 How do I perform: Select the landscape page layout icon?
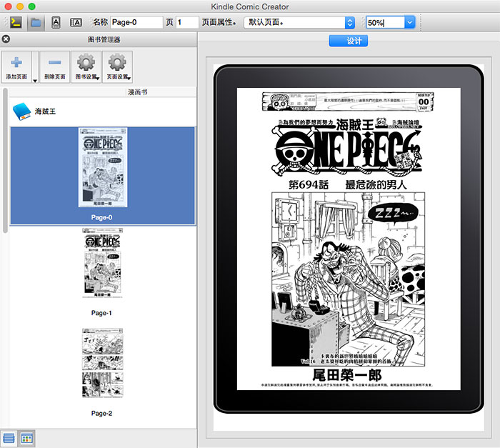point(76,22)
